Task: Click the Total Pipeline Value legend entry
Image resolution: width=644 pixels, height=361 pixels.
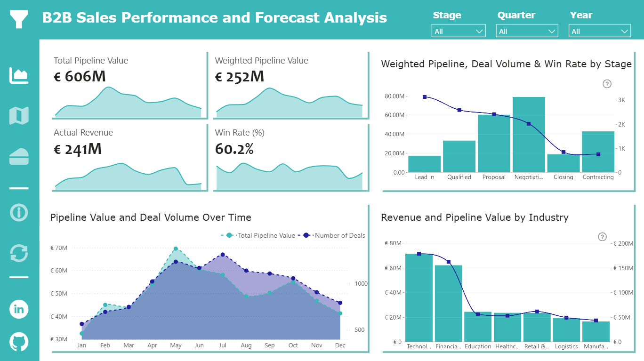Action: (x=258, y=235)
